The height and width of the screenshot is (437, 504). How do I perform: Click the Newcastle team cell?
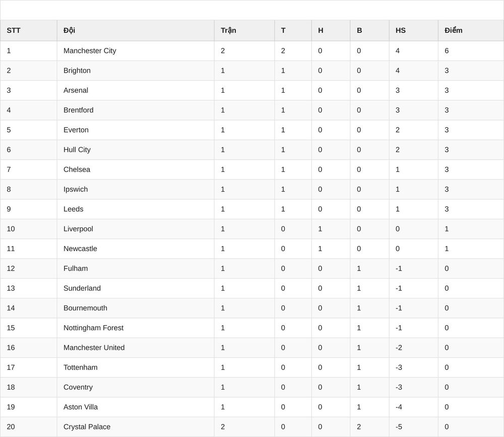80,248
